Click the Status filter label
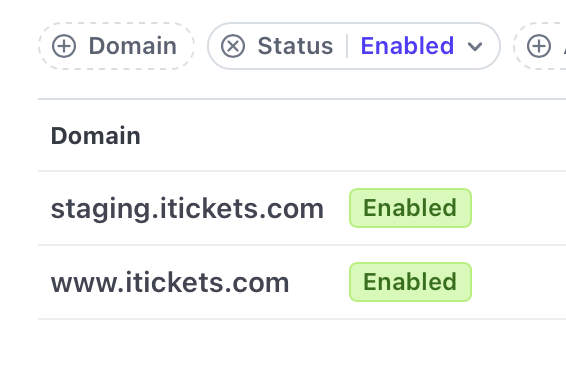 click(295, 46)
